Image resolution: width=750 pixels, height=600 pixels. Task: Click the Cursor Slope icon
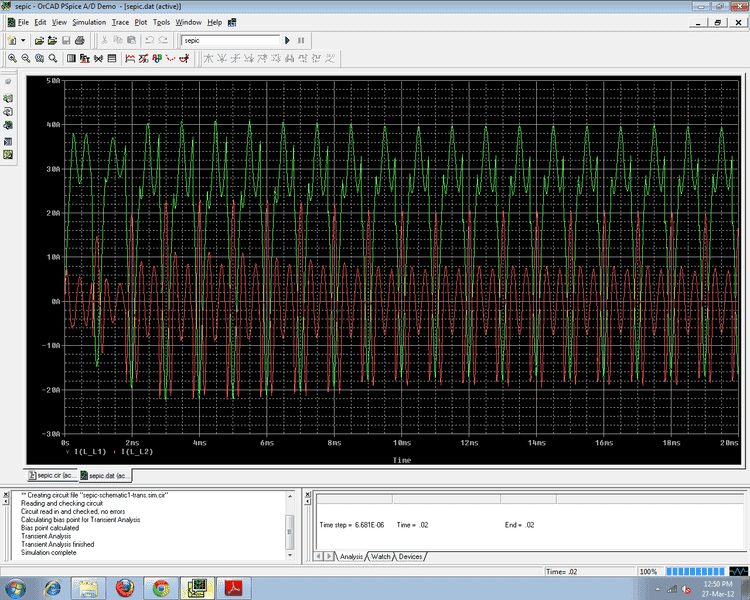click(235, 58)
